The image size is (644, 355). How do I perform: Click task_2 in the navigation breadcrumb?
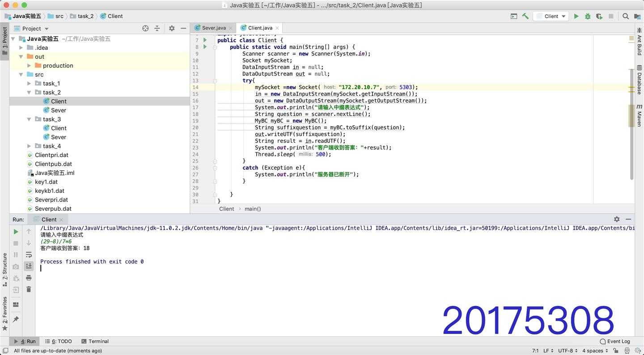point(81,16)
